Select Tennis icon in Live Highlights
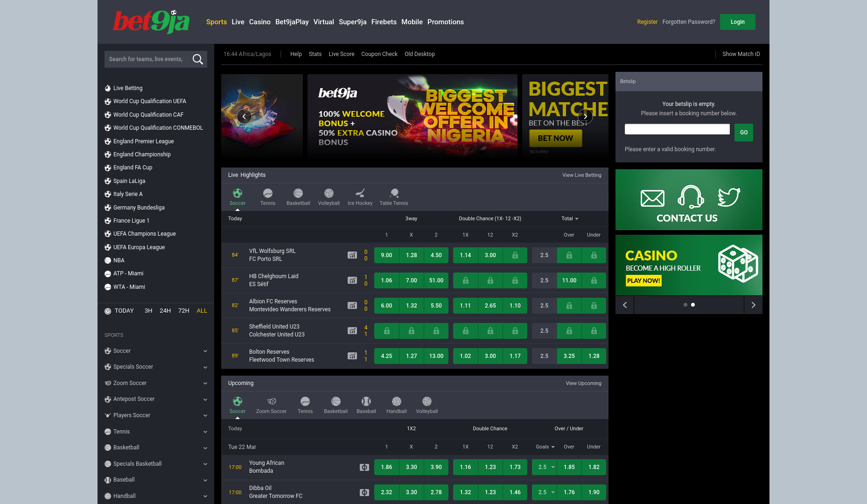867x504 pixels. pos(268,193)
